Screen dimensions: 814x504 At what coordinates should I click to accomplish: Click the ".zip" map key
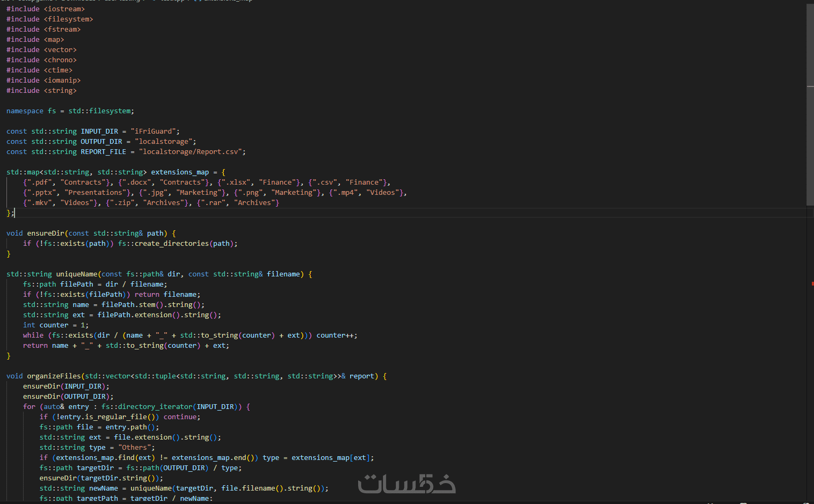coord(122,203)
